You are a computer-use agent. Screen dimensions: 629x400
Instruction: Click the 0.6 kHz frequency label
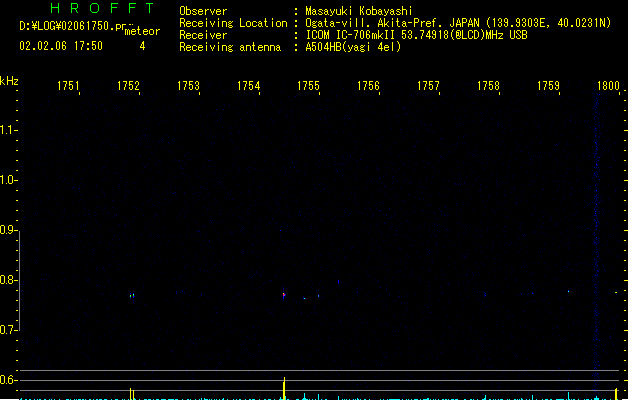coord(7,380)
